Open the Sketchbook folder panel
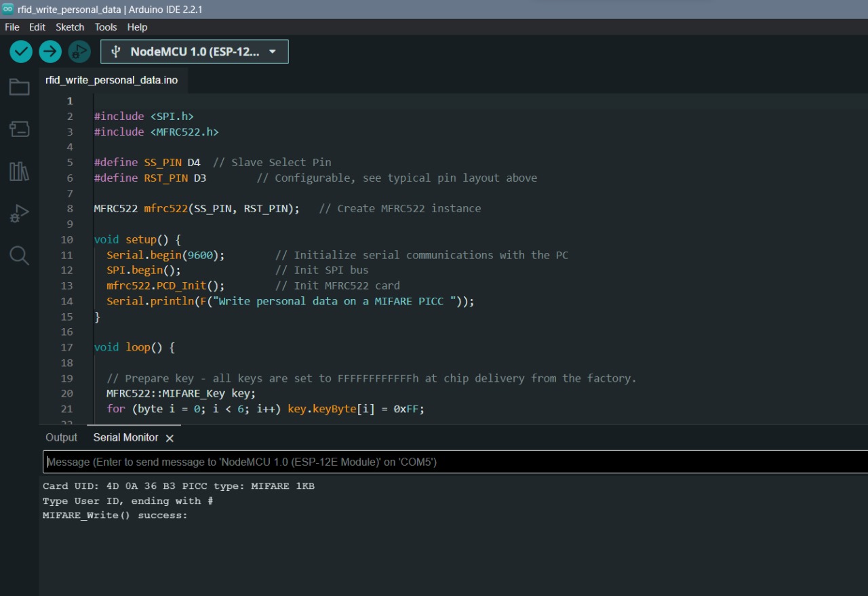 click(19, 87)
